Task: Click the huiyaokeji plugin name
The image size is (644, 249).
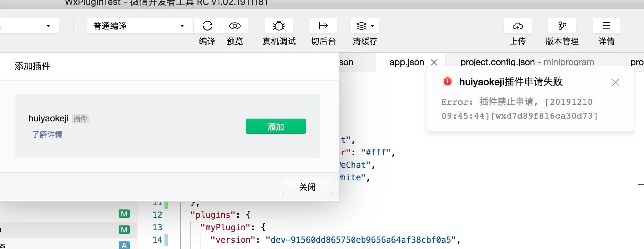Action: pos(49,118)
